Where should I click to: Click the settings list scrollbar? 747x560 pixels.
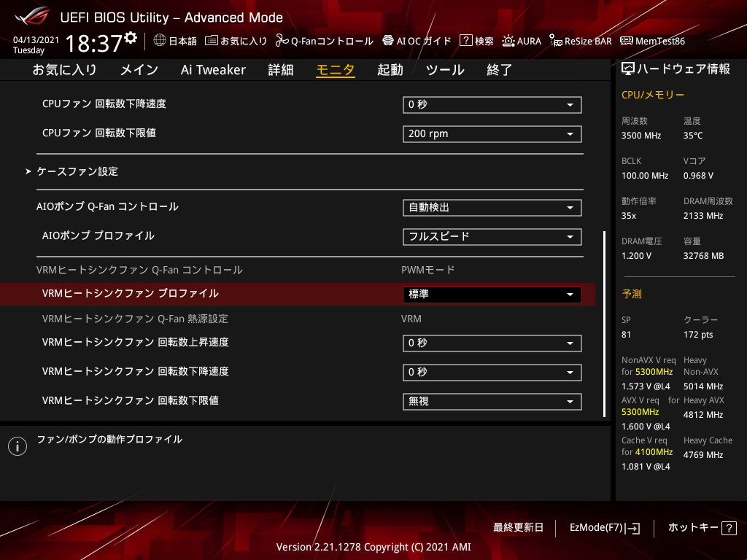tap(605, 324)
